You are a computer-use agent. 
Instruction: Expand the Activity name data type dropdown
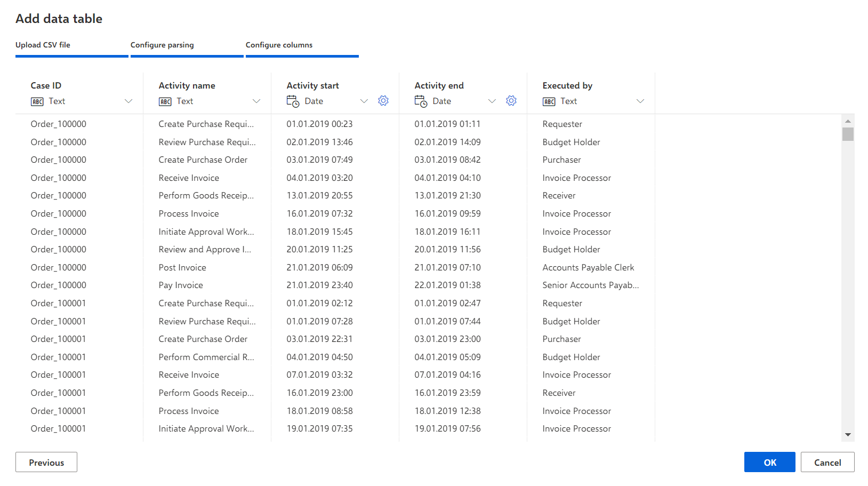[x=256, y=101]
